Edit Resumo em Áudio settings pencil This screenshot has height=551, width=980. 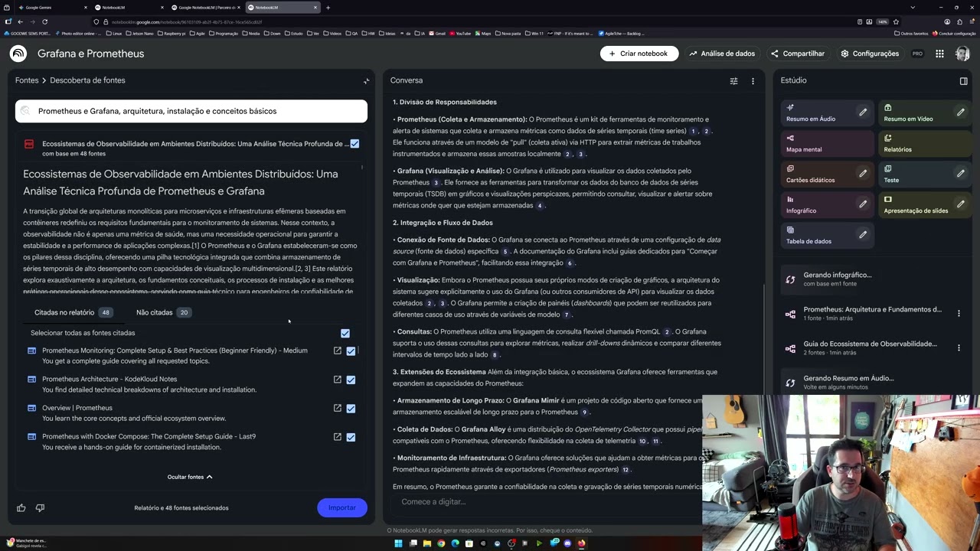(863, 112)
